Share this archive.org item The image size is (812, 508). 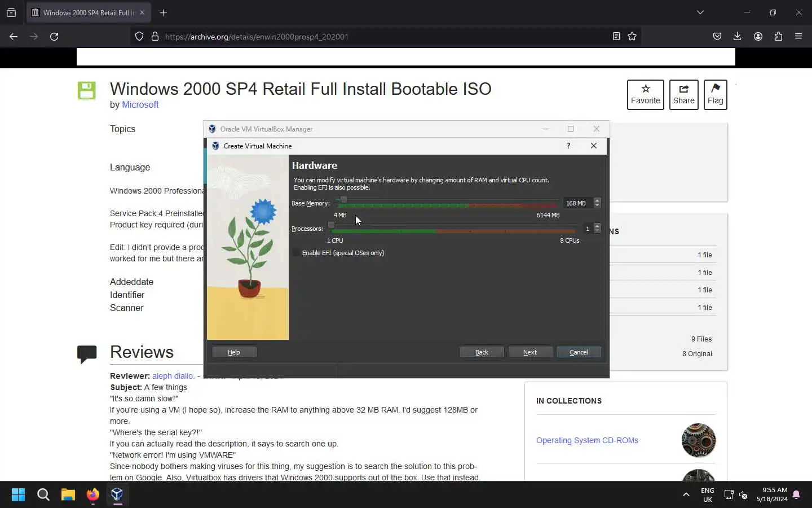coord(683,95)
